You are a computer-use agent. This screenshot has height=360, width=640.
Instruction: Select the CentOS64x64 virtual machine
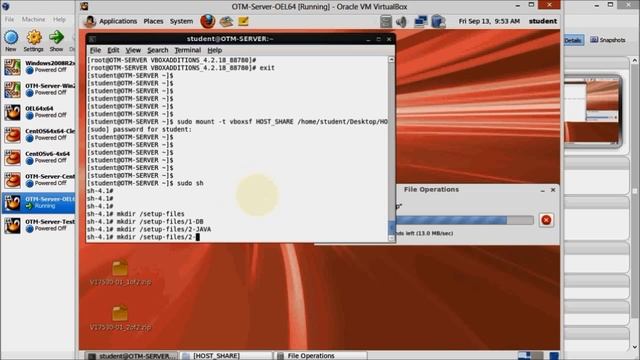(38, 135)
